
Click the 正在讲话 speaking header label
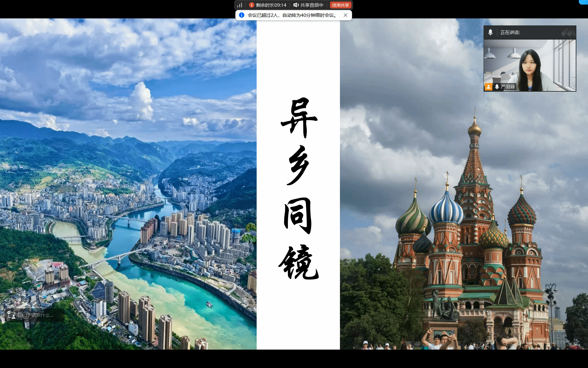click(510, 32)
